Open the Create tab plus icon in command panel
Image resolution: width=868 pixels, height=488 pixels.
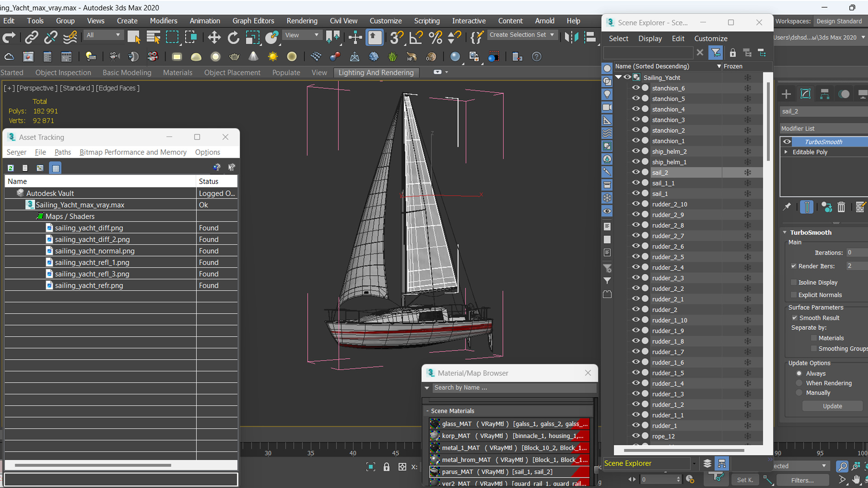[786, 94]
